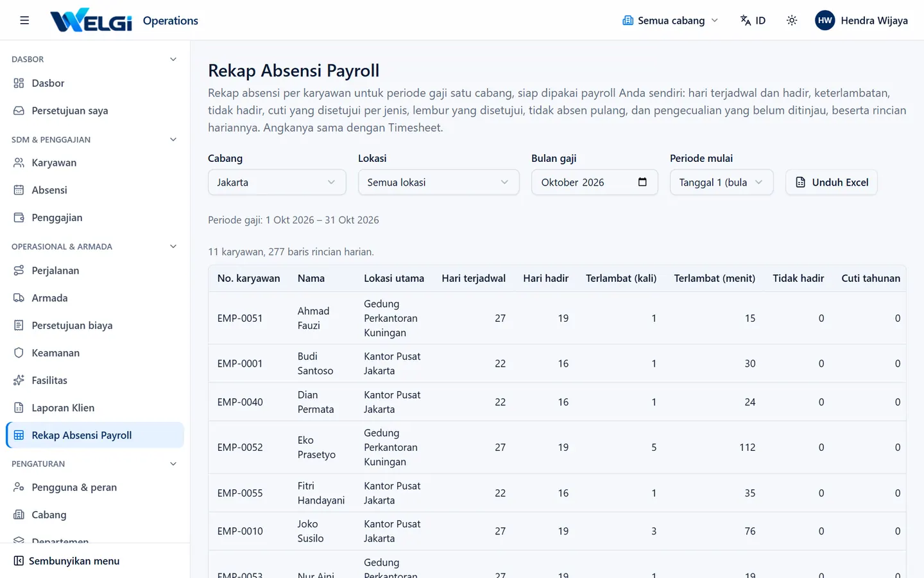Click the name Eko Prasetyo

(316, 448)
